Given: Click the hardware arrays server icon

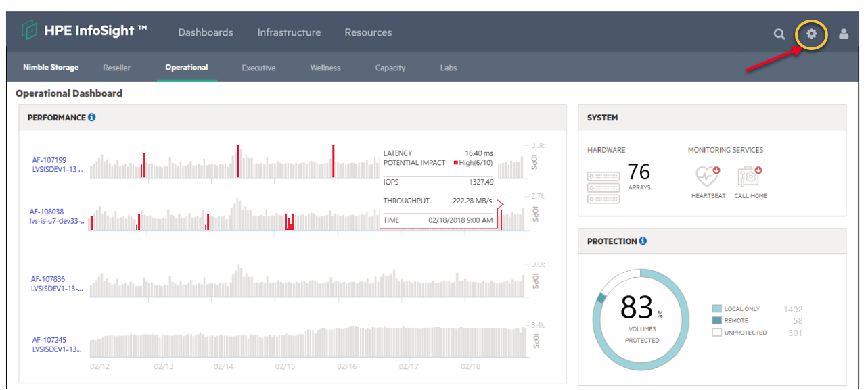Looking at the screenshot, I should [x=603, y=187].
